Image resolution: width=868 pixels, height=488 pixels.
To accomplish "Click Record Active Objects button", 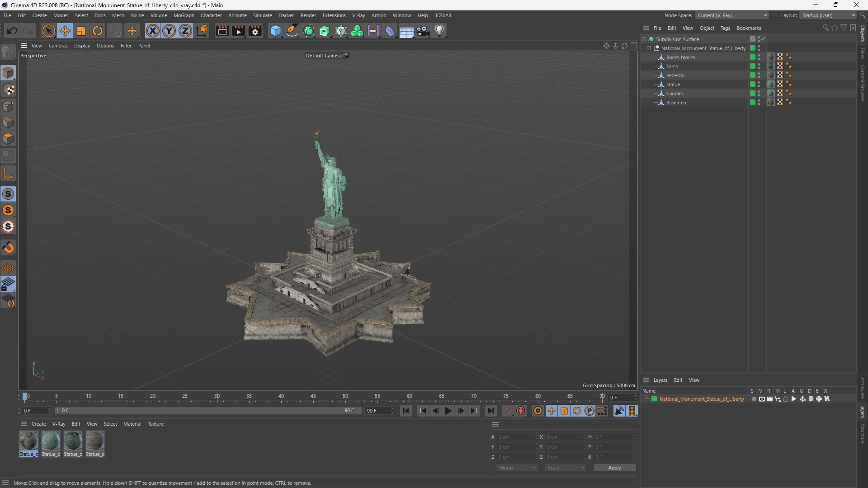I will coord(508,411).
